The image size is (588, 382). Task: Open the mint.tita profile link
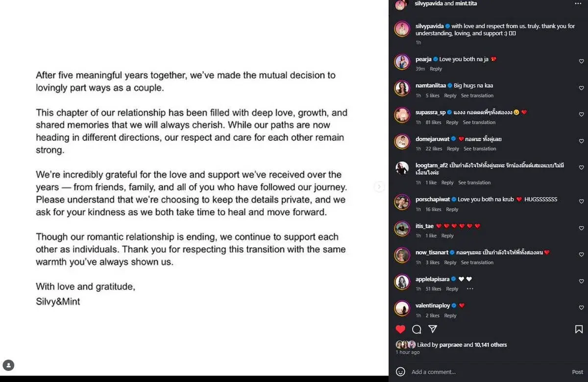tap(466, 3)
